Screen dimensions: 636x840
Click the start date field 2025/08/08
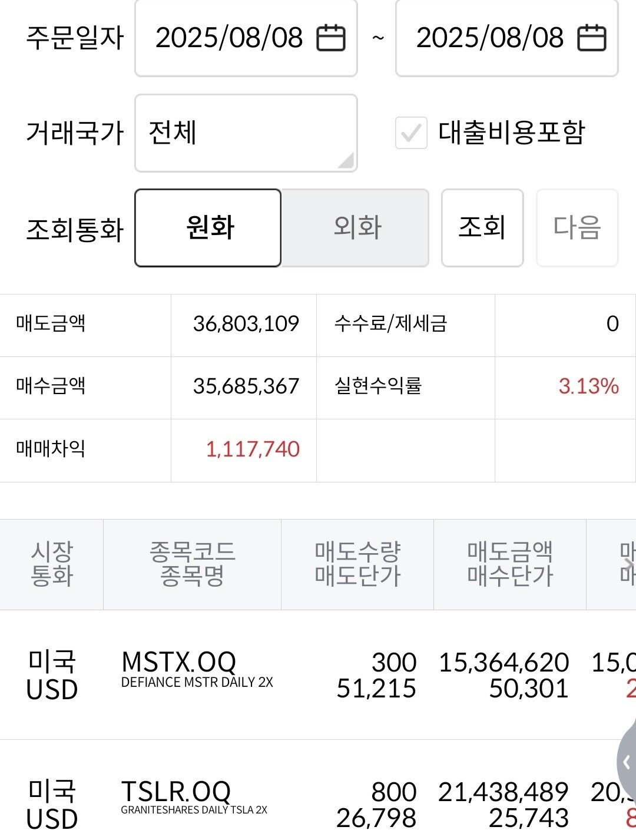[x=230, y=38]
